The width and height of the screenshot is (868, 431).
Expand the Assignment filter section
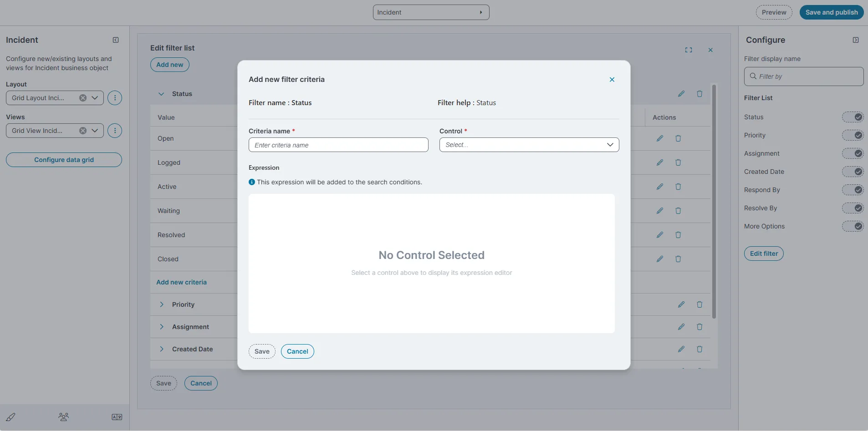point(161,327)
